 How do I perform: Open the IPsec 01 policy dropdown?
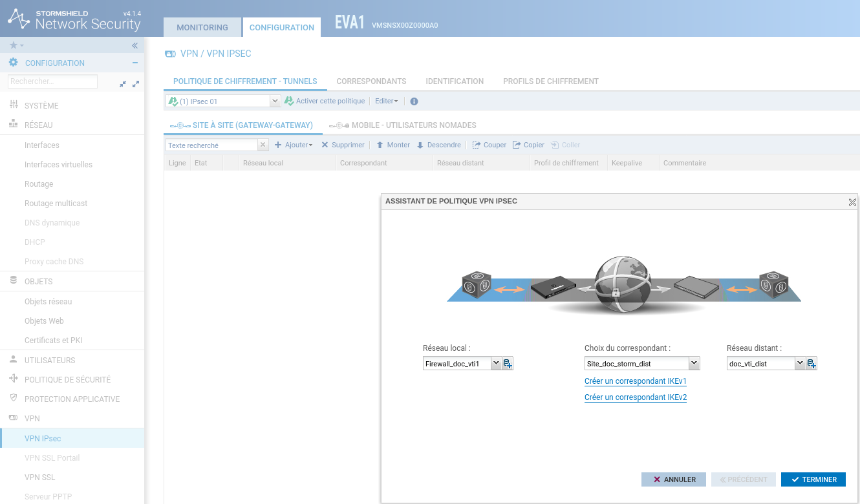point(275,101)
